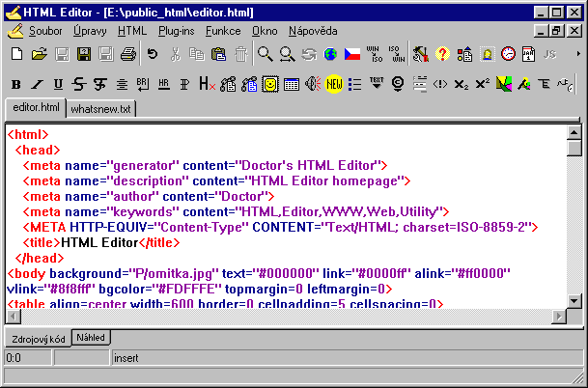Insert a heading with the H icon
This screenshot has height=388, width=588.
207,84
